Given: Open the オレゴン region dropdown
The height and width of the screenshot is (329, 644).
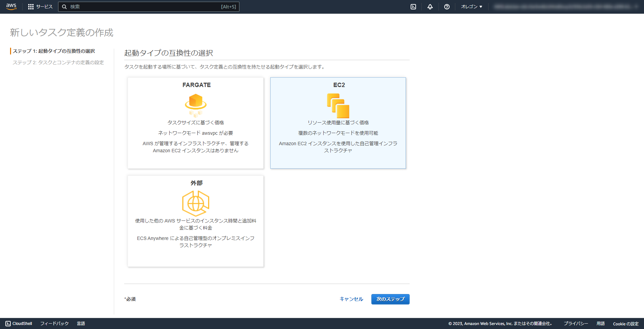Looking at the screenshot, I should (x=471, y=6).
